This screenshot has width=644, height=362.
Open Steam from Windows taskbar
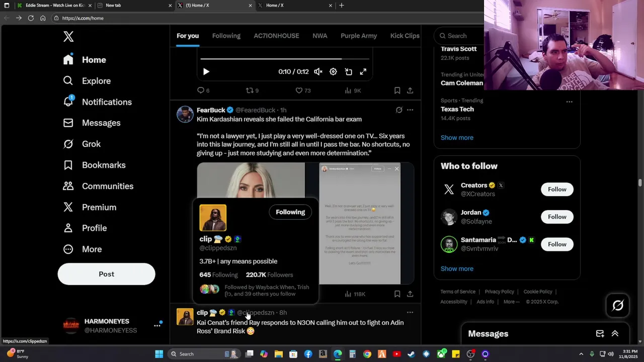pos(411,354)
